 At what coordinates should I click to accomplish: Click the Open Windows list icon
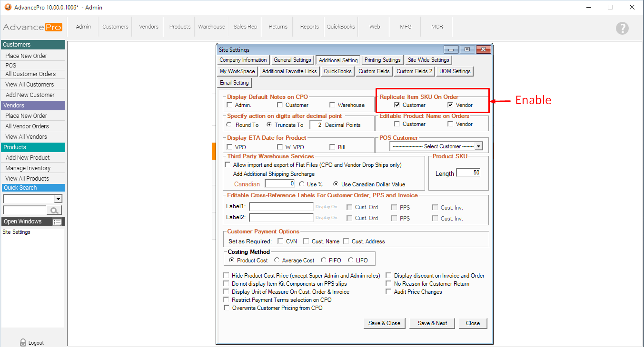tap(57, 222)
